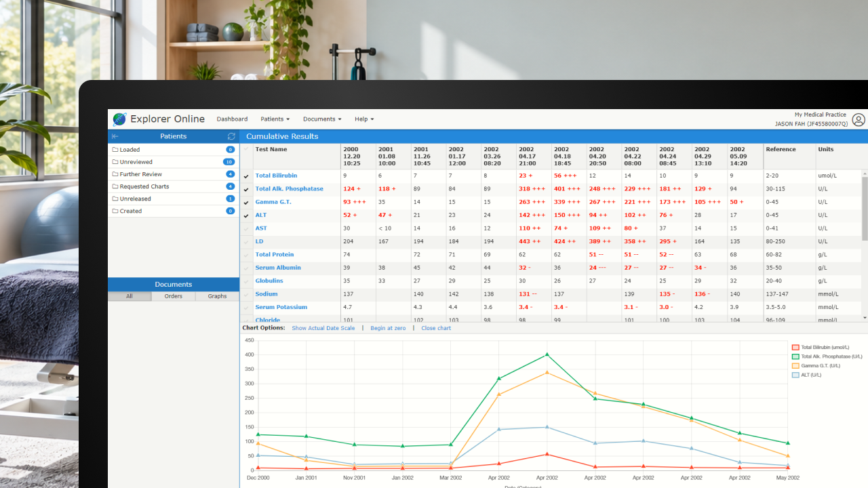Image resolution: width=868 pixels, height=488 pixels.
Task: Open the Patients dropdown menu
Action: [x=275, y=119]
